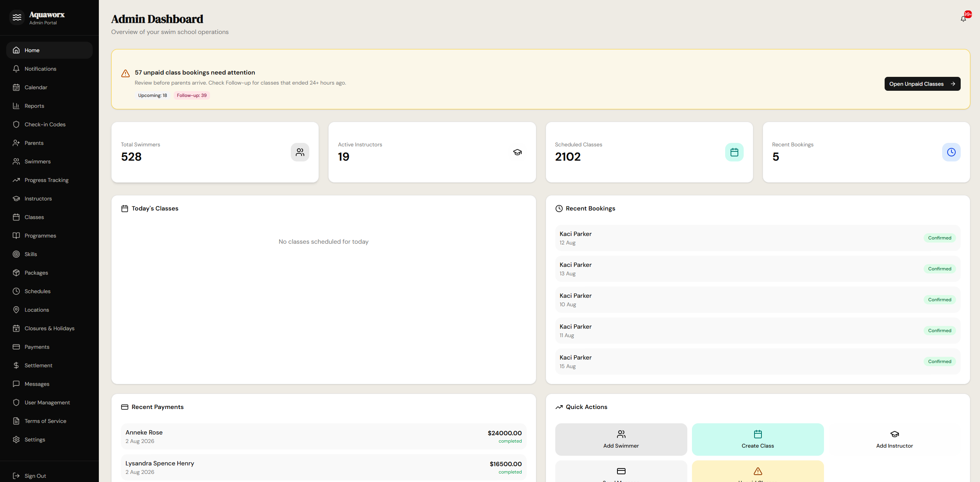Click the Active Instructors graduation cap icon

coord(517,152)
